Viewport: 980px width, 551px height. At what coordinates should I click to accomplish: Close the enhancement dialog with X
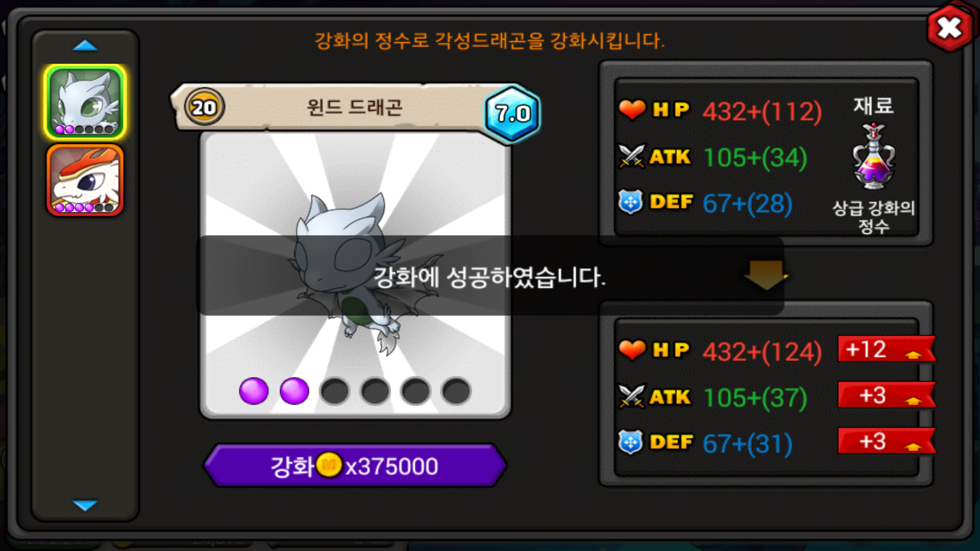coord(949,28)
